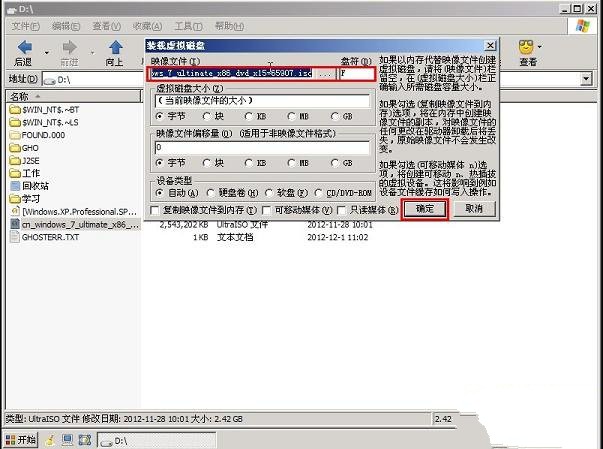Click the 确定 button
Screen dimensions: 603x449
pyautogui.click(x=424, y=208)
